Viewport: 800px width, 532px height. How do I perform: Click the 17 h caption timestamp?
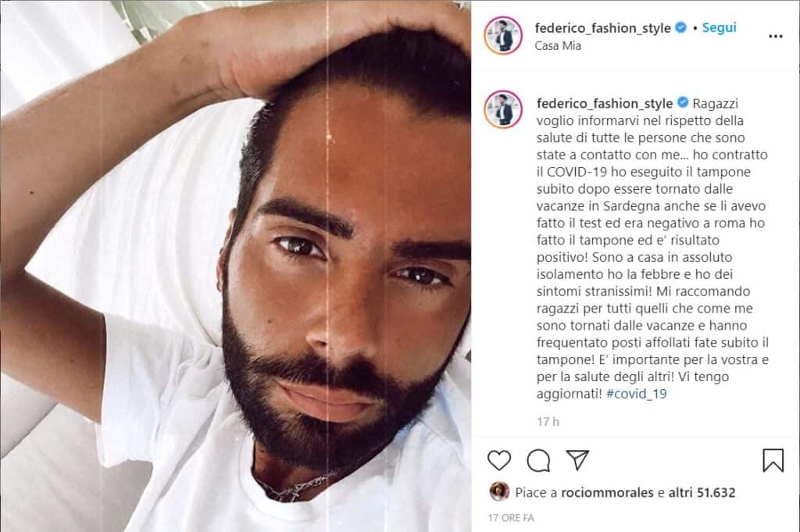[548, 422]
